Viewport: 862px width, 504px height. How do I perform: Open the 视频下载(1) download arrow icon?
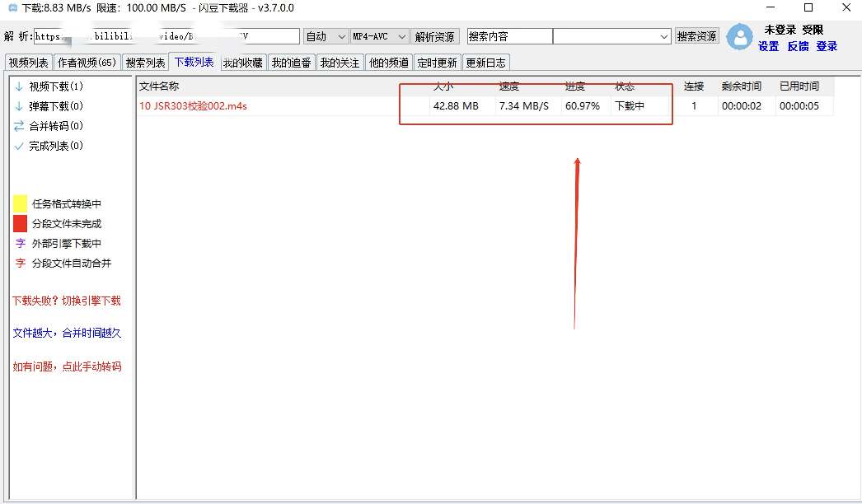(x=19, y=86)
